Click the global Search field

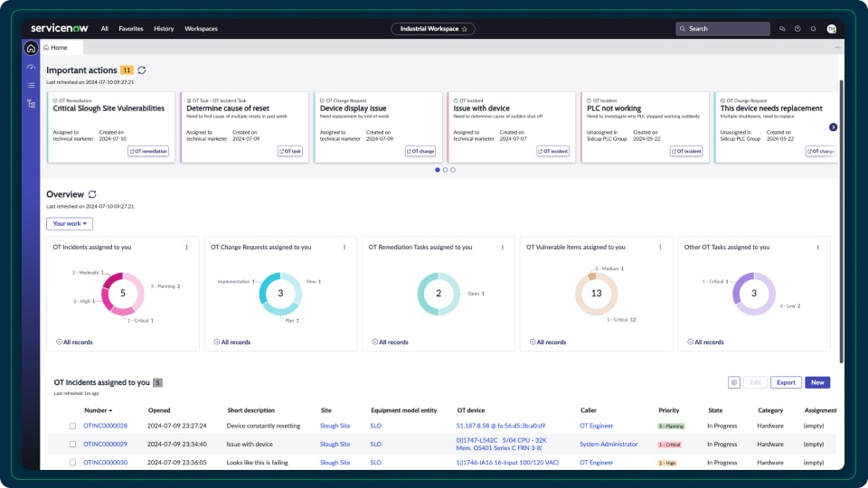tap(722, 29)
